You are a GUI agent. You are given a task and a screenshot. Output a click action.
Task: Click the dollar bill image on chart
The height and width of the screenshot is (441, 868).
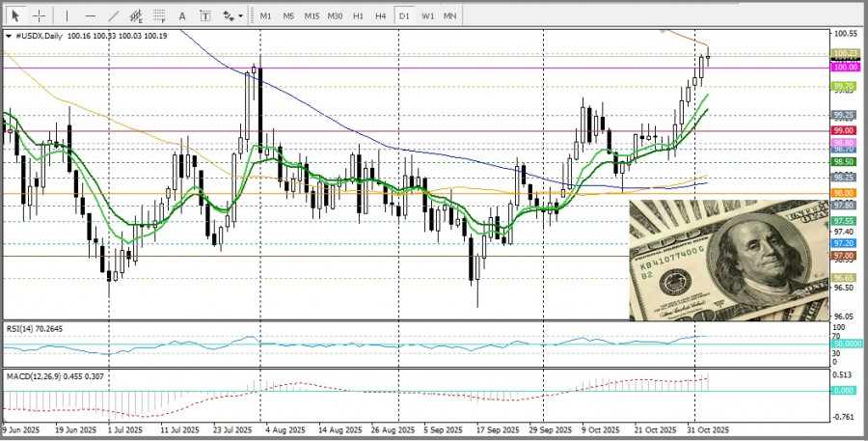click(728, 261)
